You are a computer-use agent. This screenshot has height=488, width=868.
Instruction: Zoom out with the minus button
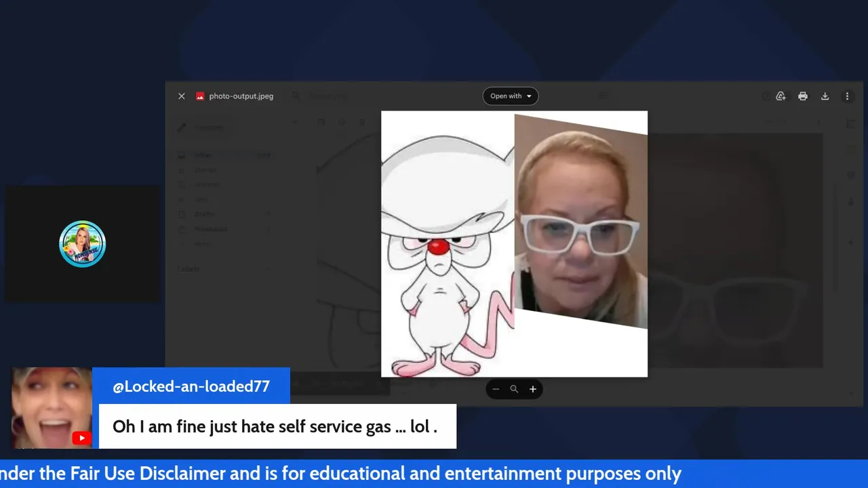point(496,389)
